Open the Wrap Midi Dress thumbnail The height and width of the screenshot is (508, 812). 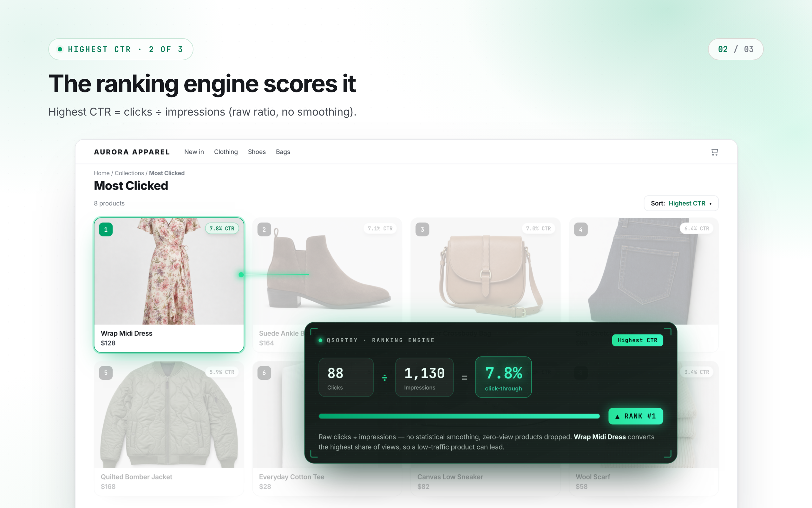169,271
